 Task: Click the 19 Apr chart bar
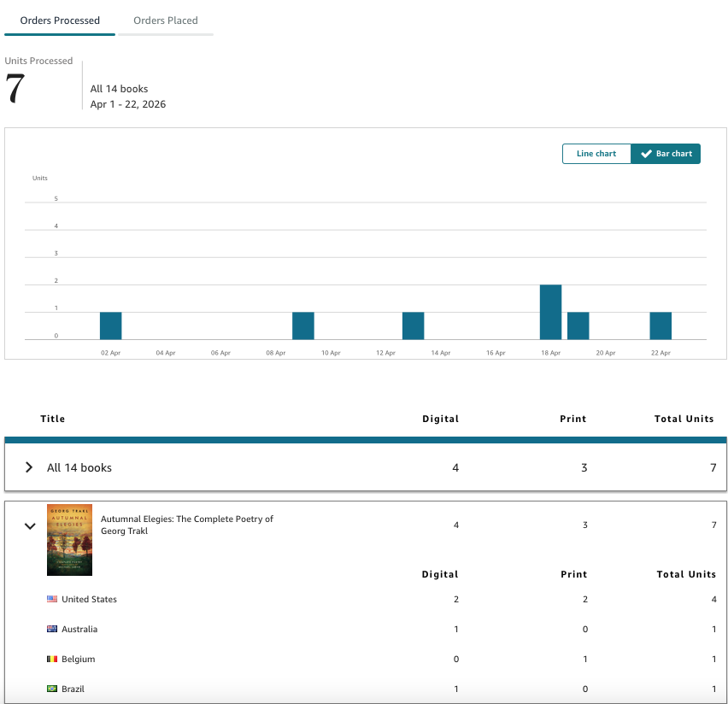tap(578, 326)
